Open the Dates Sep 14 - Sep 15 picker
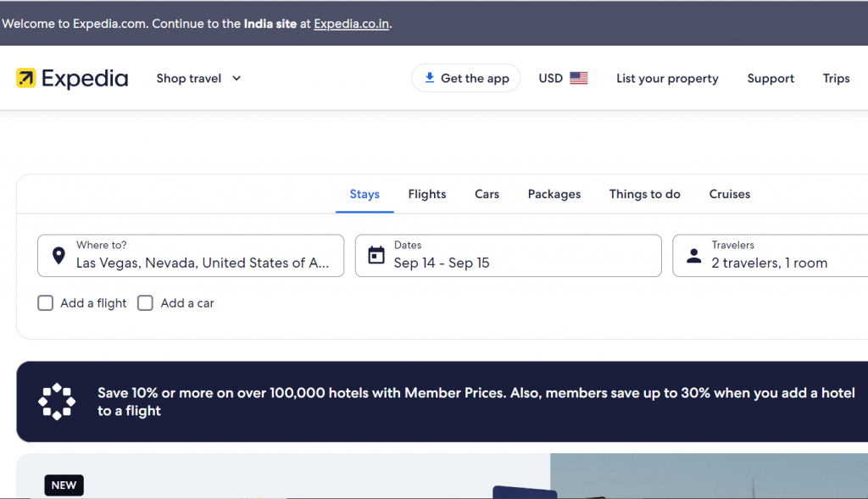The image size is (868, 499). pos(509,256)
